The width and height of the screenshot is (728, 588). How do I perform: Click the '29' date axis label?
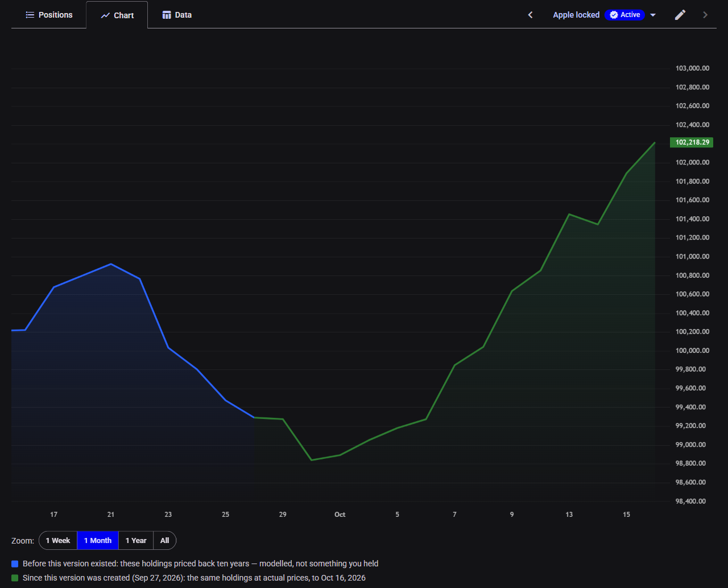click(283, 515)
